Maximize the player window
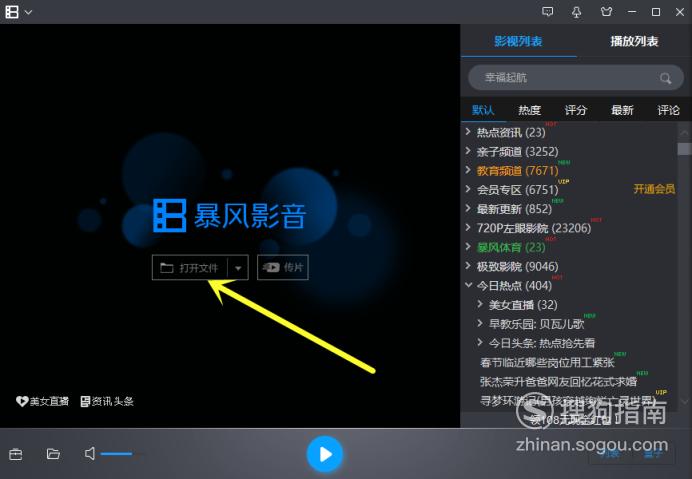692x479 pixels. [656, 12]
